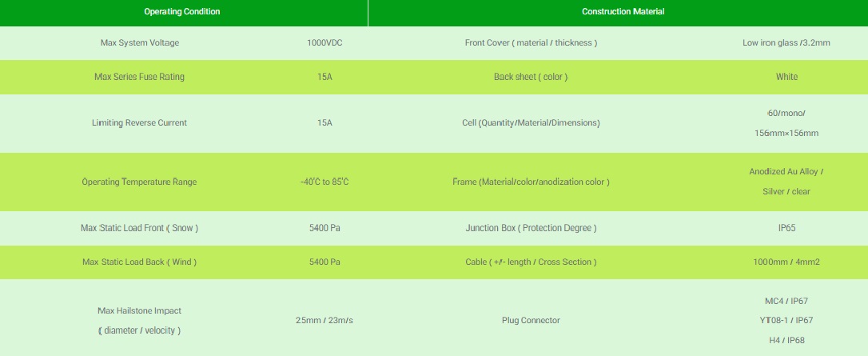Click the Limiting Reverse Current label

click(x=139, y=122)
